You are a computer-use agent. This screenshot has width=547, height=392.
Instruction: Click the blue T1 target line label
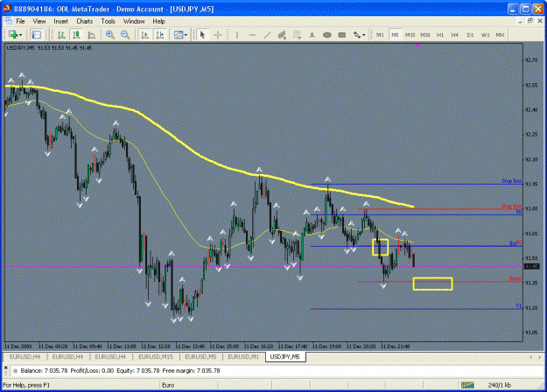[519, 306]
